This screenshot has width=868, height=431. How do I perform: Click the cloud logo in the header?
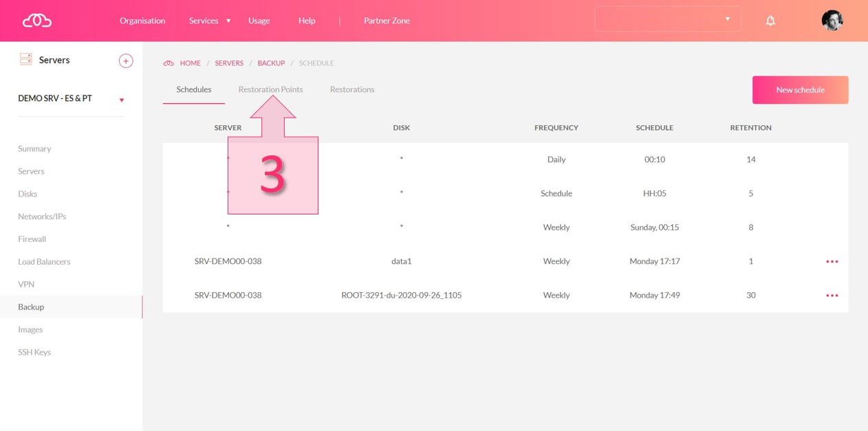[37, 21]
